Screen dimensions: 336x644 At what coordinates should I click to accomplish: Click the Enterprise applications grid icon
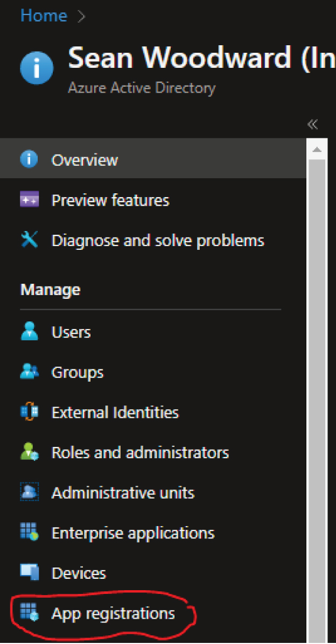point(29,533)
